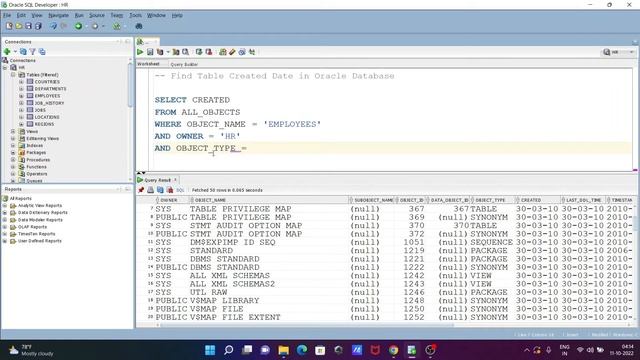Click the Save All icon
The image size is (640, 360).
[x=38, y=26]
